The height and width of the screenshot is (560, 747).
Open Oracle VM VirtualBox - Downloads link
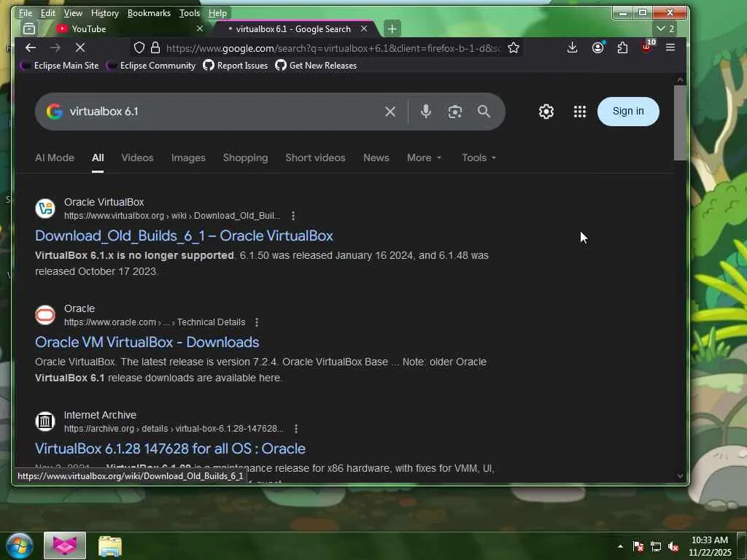coord(147,343)
